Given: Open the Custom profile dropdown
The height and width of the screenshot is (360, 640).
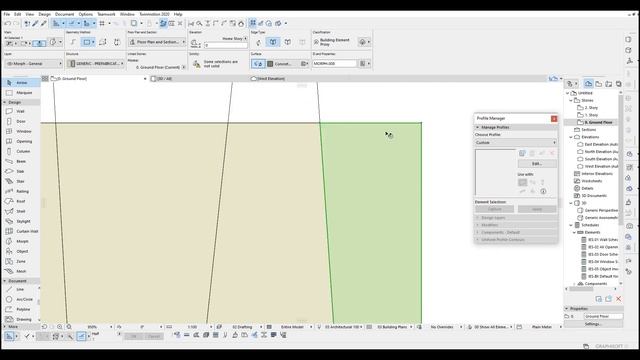Looking at the screenshot, I should pyautogui.click(x=516, y=142).
